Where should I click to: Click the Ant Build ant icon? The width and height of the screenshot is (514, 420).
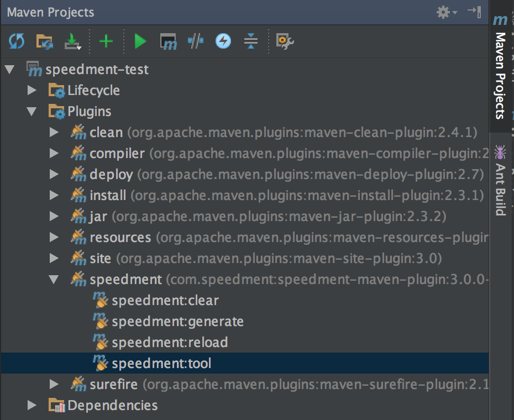500,152
